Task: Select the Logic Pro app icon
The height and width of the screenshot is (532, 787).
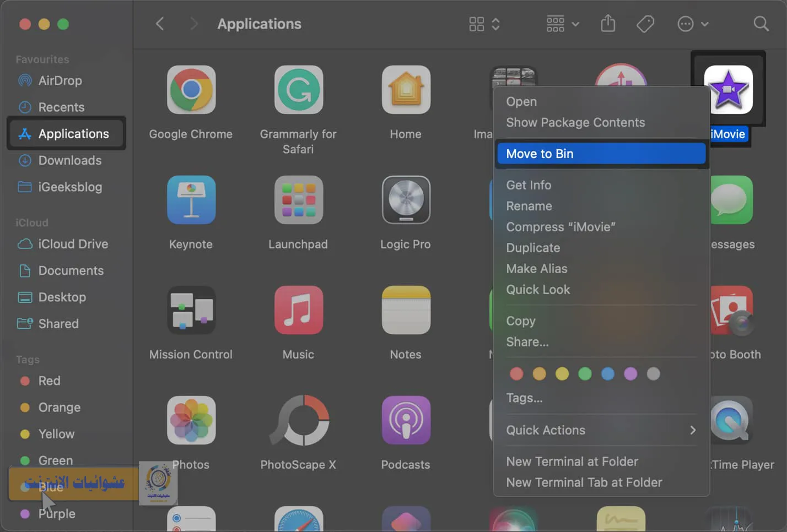Action: pyautogui.click(x=406, y=199)
